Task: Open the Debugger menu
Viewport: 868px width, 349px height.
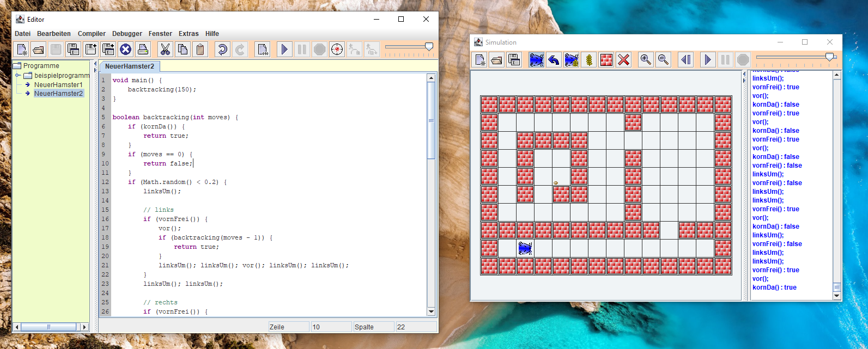Action: (127, 34)
